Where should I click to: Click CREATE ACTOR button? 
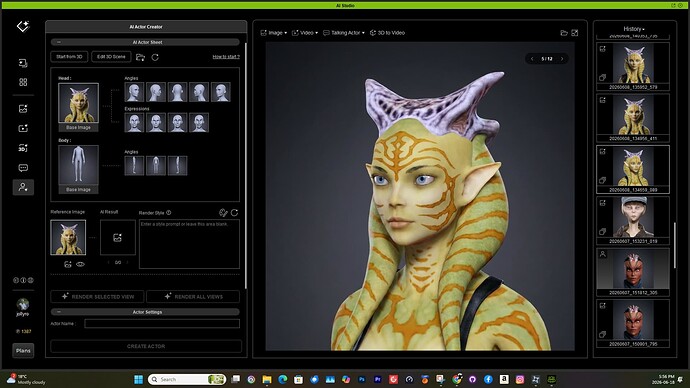146,346
